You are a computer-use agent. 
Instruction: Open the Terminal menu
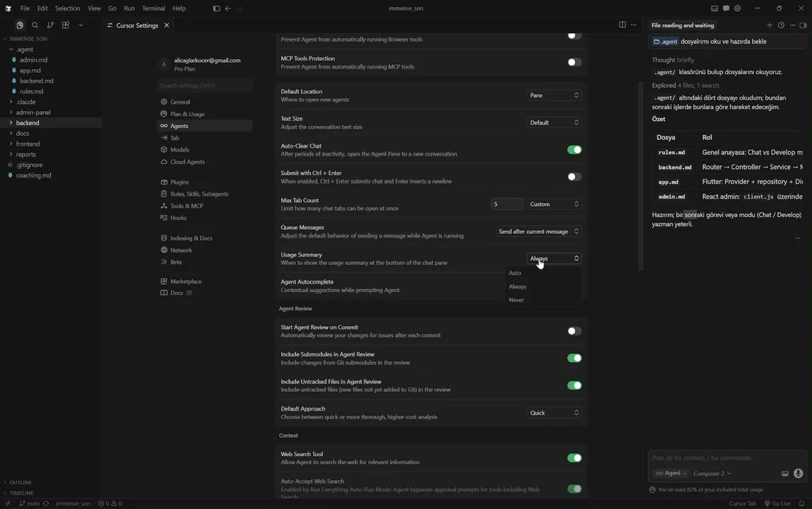tap(153, 8)
